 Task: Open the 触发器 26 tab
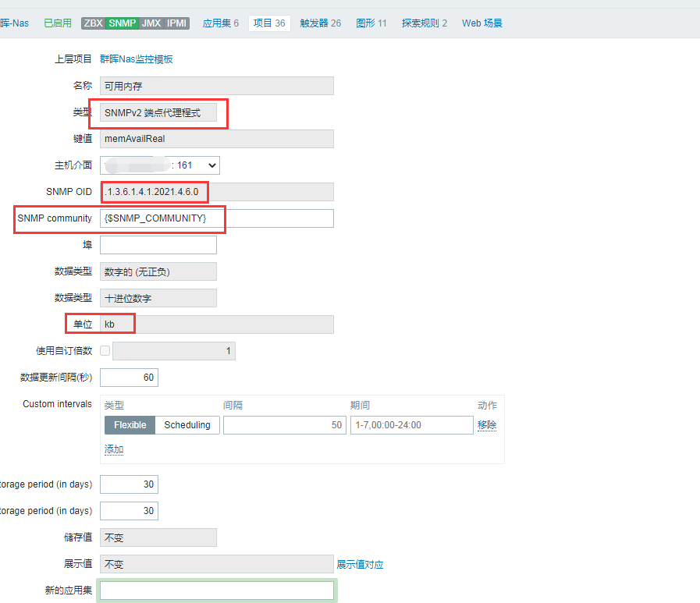(321, 23)
